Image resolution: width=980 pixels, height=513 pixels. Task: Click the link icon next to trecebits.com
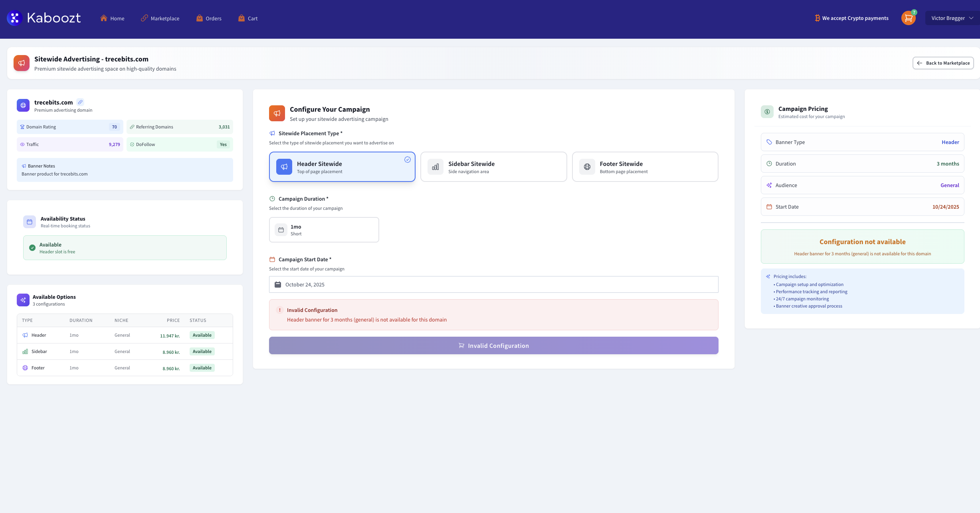(81, 102)
